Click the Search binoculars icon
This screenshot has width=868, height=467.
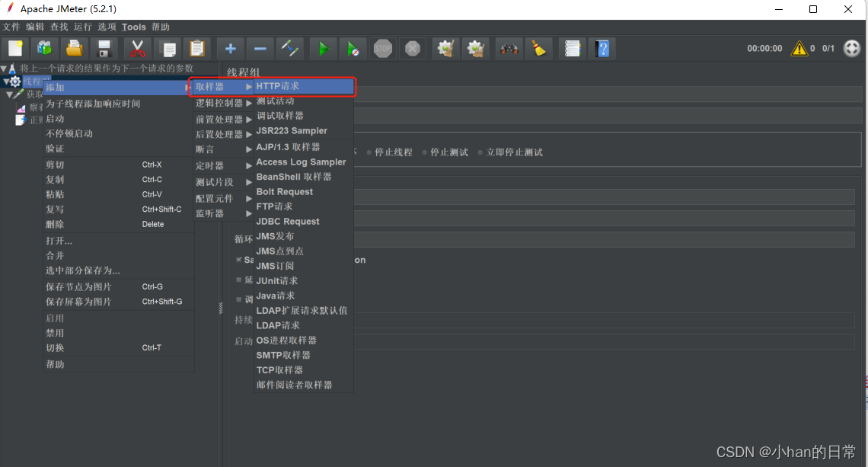click(x=509, y=49)
